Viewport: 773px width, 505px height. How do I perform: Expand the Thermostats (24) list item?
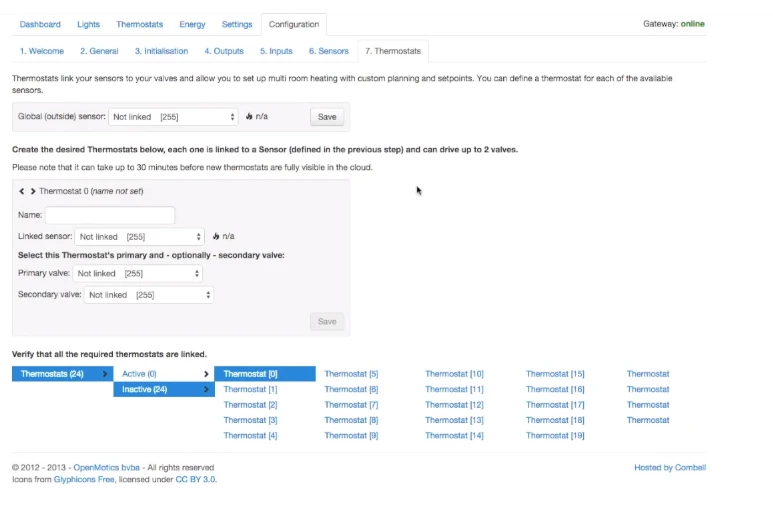click(x=63, y=374)
